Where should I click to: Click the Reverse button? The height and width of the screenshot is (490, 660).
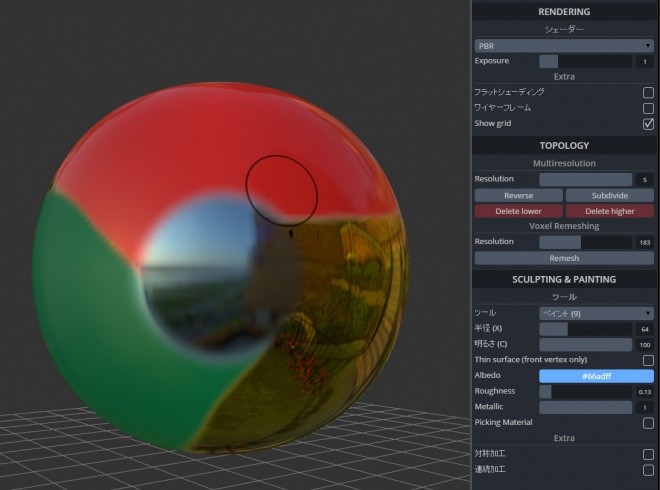tap(519, 195)
